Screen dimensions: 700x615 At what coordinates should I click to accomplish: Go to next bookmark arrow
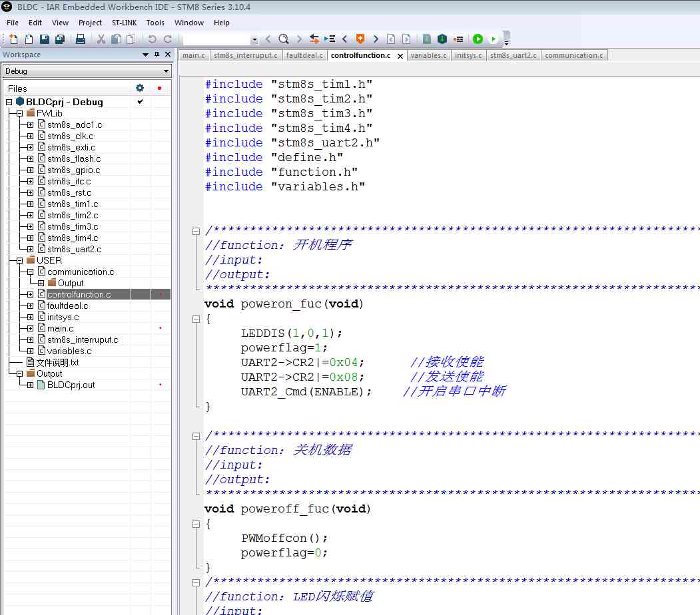(376, 39)
